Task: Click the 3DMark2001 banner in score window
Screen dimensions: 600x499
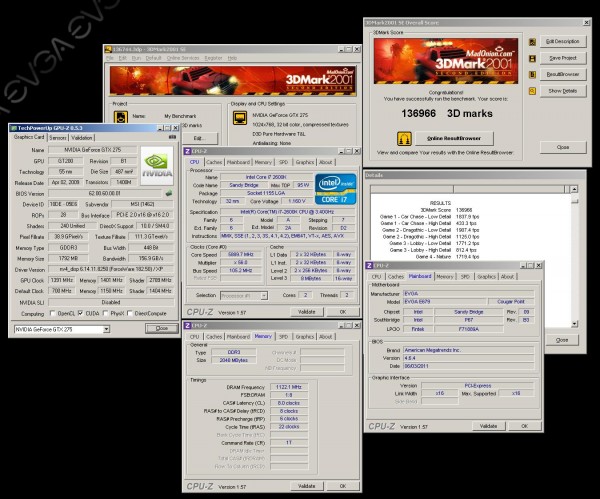Action: click(x=446, y=61)
